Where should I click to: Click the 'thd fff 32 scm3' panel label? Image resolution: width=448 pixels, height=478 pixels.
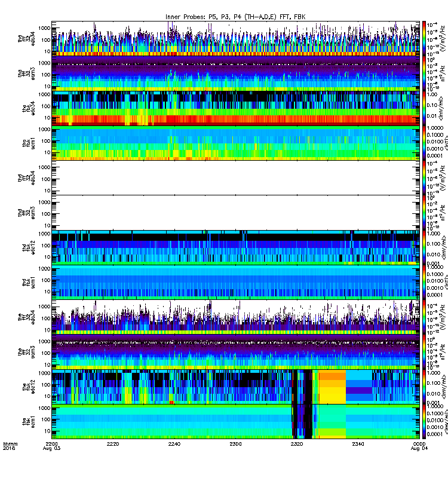[x=26, y=213]
